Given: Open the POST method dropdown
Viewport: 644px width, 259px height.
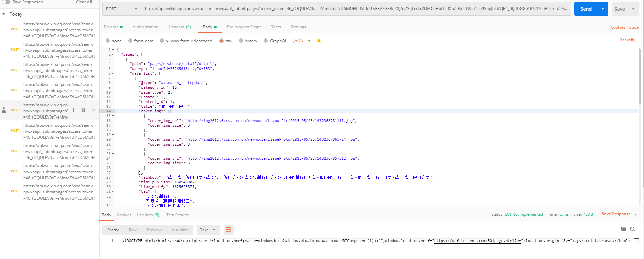Looking at the screenshot, I should tap(122, 9).
